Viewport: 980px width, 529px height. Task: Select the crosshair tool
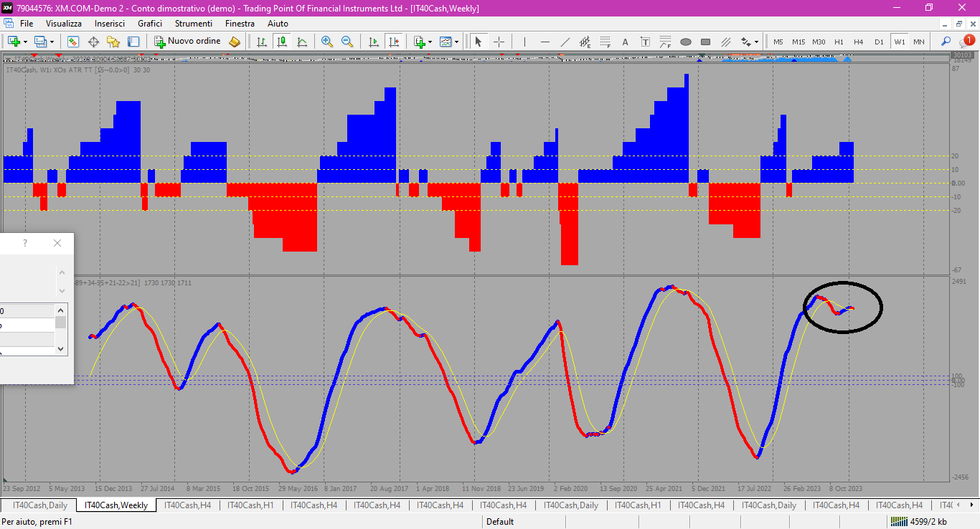(499, 42)
